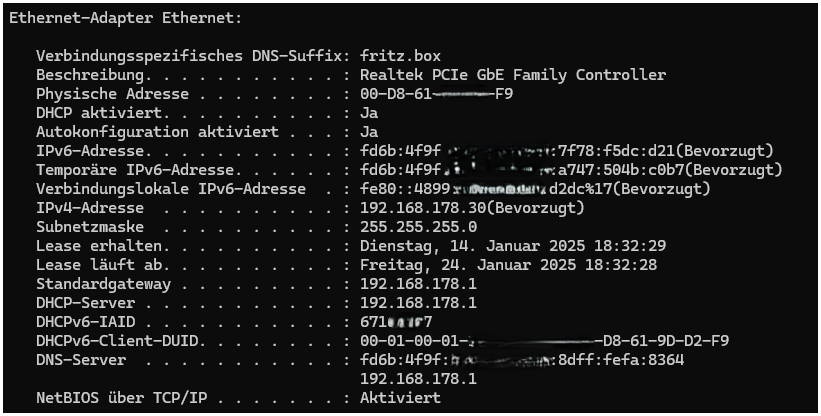Screen dimensions: 821x416
Task: Click the "Aktiviert" NetBIOS status value
Action: pos(400,398)
